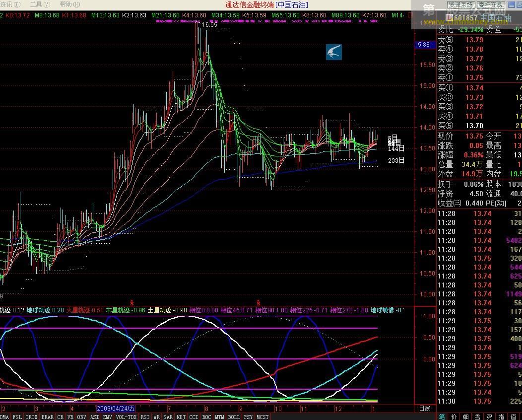Click the 委比 value -29.34%
Viewport: 522px width, 420px height.
pyautogui.click(x=470, y=29)
